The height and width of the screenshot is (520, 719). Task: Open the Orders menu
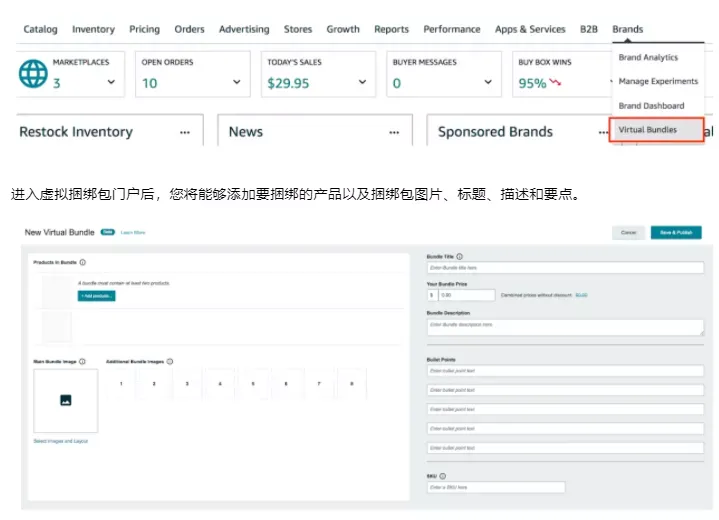coord(189,29)
